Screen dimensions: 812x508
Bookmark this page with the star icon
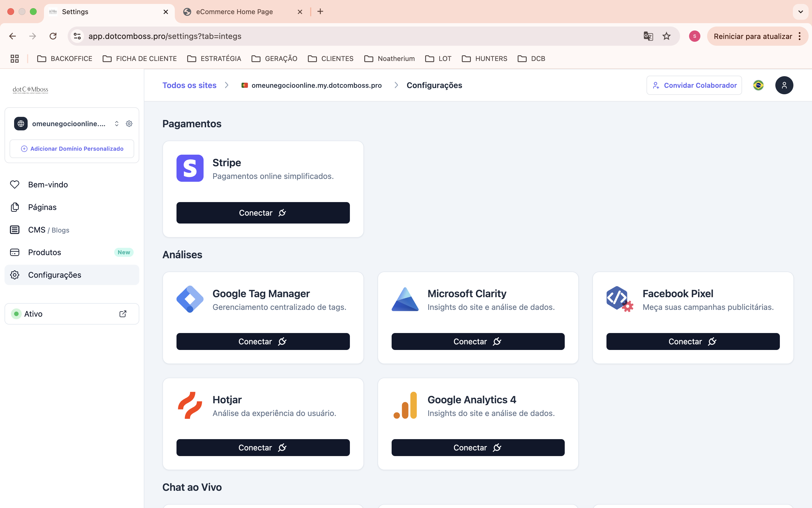click(667, 36)
